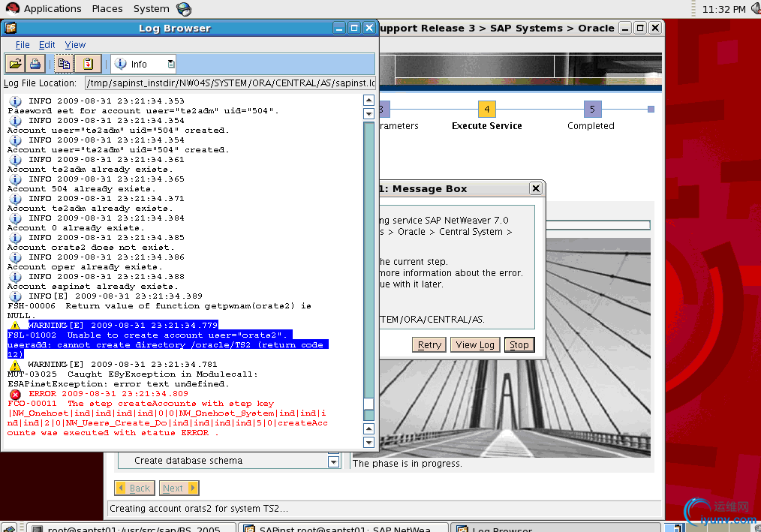The height and width of the screenshot is (532, 761).
Task: Click the upper down-arrow of the log scrollbar
Action: (x=368, y=113)
